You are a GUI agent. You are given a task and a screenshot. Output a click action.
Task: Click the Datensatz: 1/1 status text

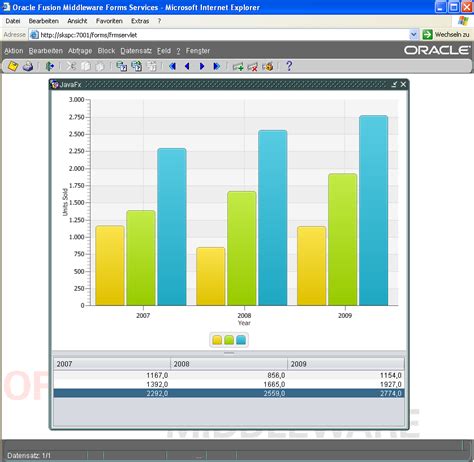tap(29, 455)
